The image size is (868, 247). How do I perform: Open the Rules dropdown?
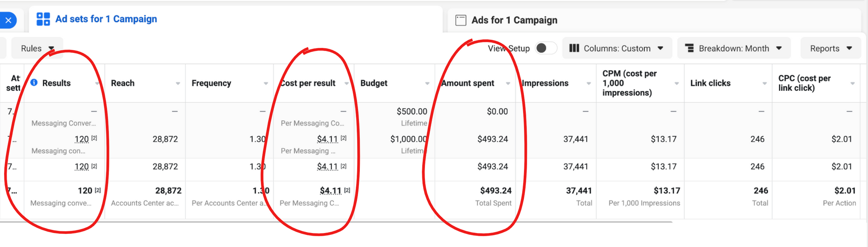click(37, 48)
